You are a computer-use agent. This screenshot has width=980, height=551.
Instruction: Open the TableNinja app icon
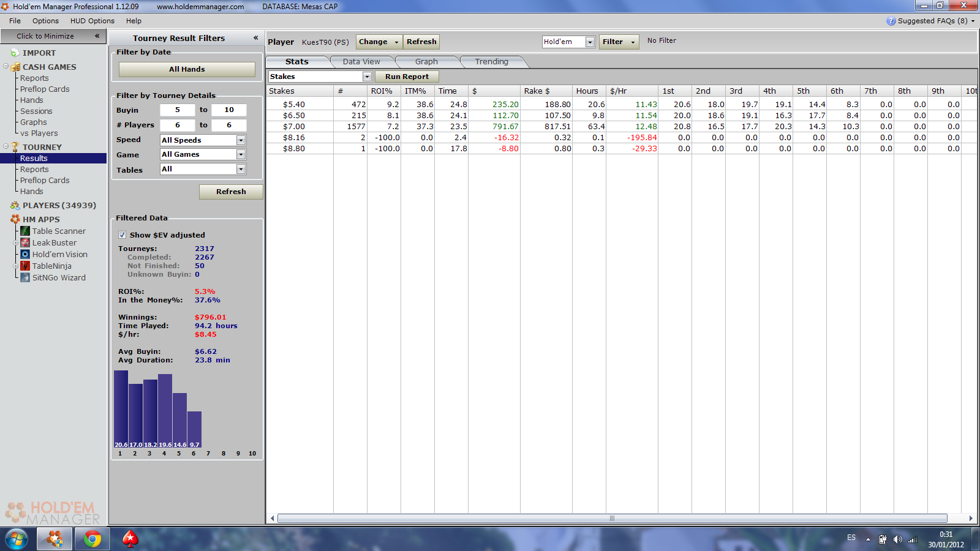(25, 266)
